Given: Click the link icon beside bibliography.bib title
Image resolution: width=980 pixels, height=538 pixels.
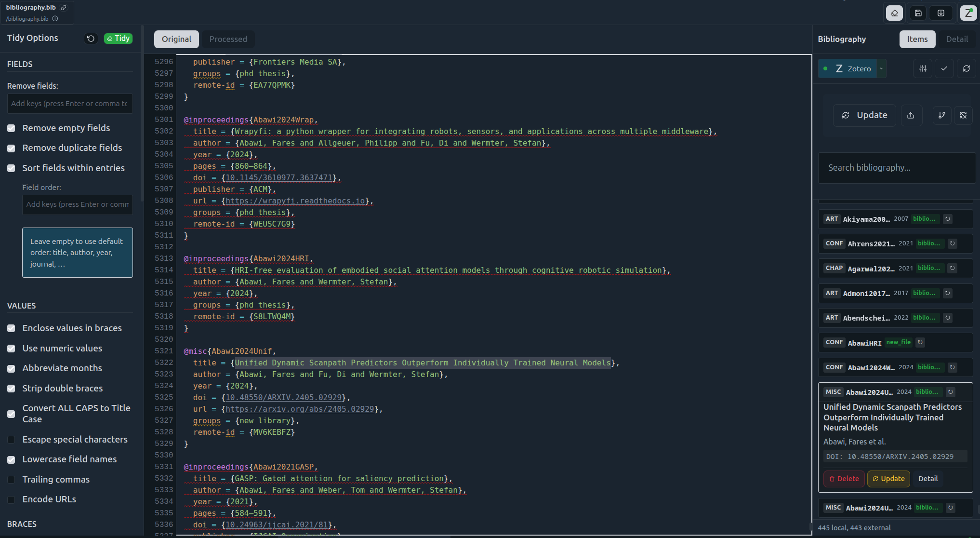Looking at the screenshot, I should point(63,8).
